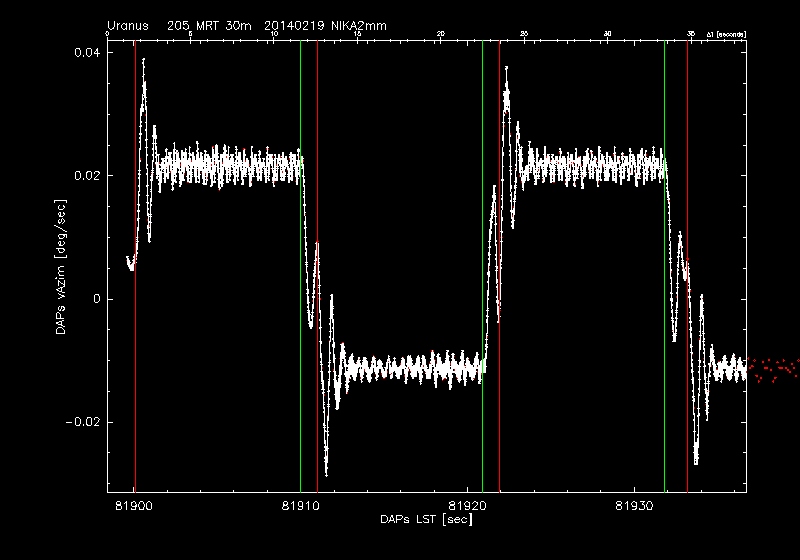Click the 'NIKA2mm' label in the title
This screenshot has width=800, height=560.
point(358,24)
